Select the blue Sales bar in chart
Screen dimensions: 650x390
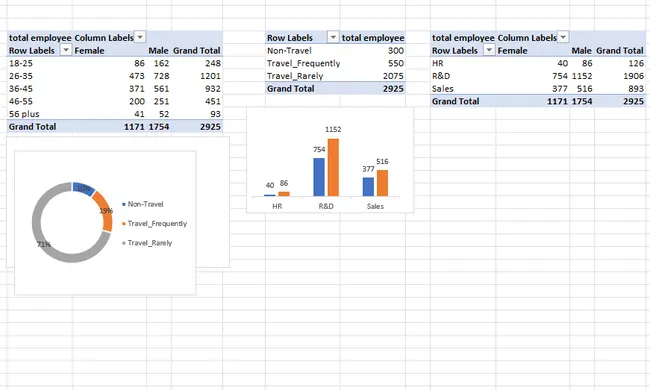(368, 187)
